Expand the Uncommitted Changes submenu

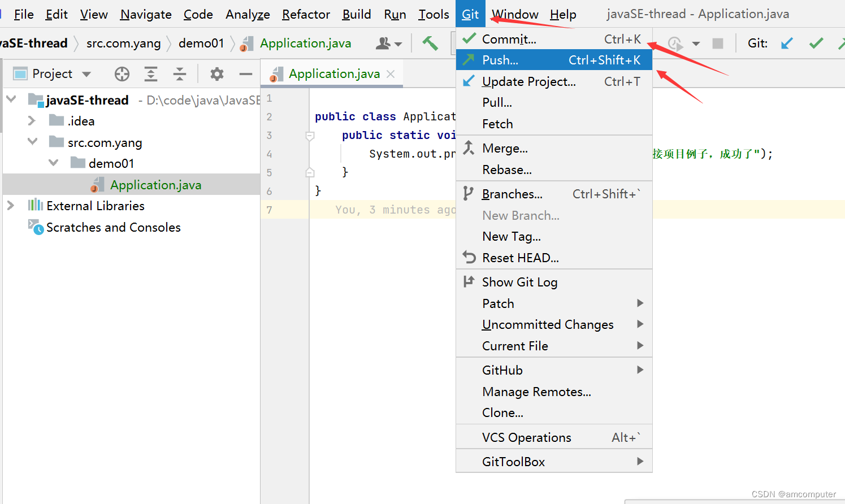(640, 324)
